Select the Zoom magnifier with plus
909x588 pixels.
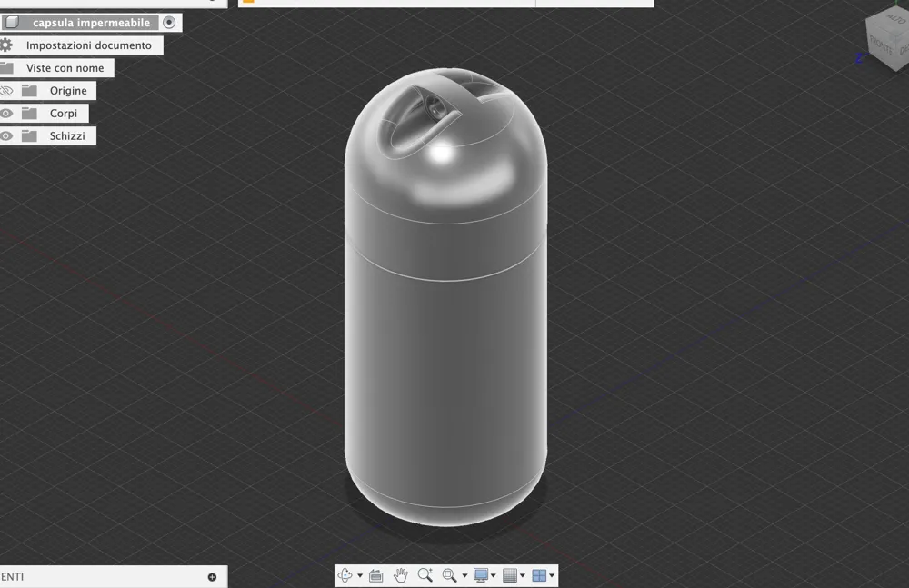425,575
